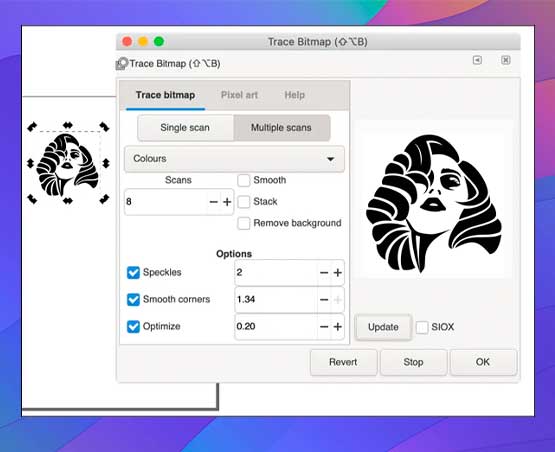Click the Update preview button
Screen dimensions: 555x452
click(x=383, y=327)
